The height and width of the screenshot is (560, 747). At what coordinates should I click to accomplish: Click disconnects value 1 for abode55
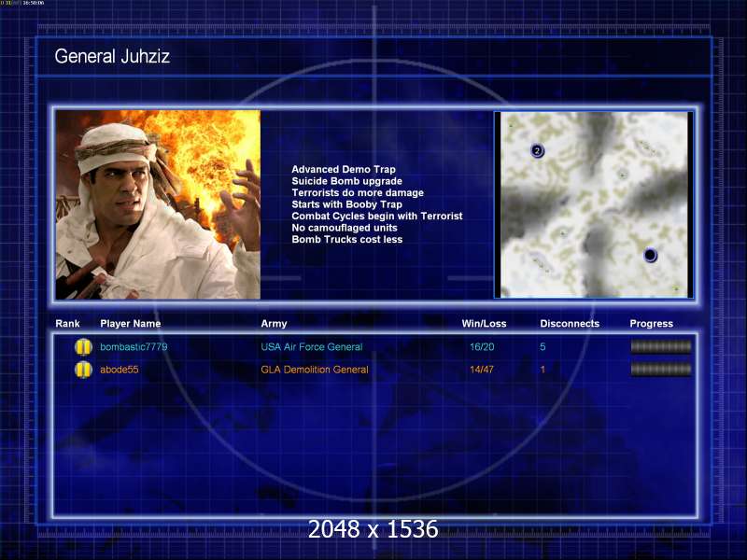pyautogui.click(x=543, y=370)
